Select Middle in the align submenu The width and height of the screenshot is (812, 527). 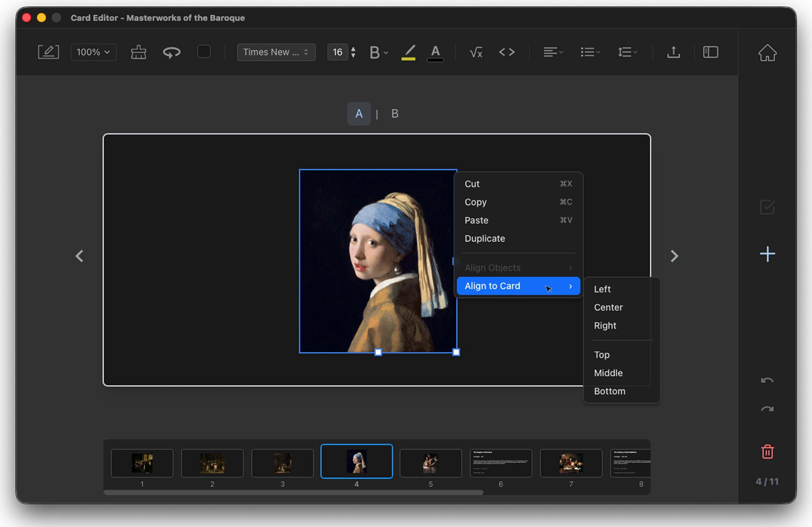point(621,373)
